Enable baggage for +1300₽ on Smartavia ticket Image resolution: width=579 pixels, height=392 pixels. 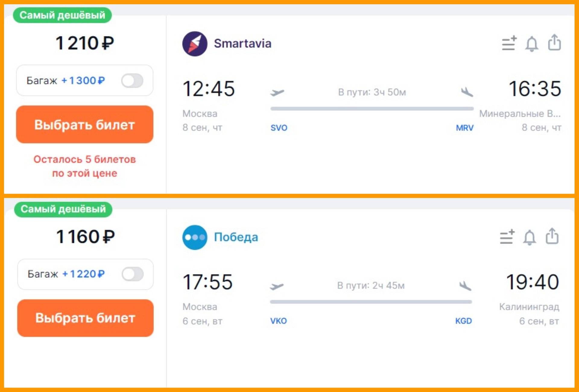132,81
